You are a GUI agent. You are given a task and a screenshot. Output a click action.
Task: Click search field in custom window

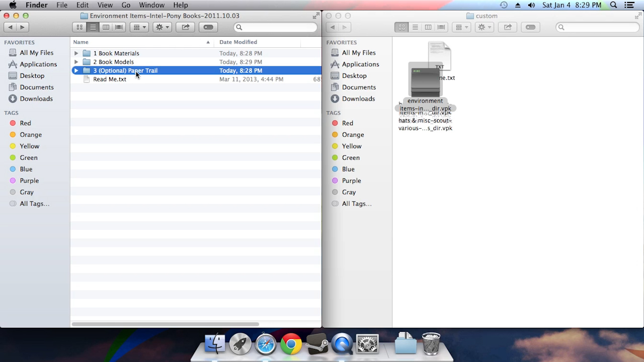pyautogui.click(x=597, y=27)
